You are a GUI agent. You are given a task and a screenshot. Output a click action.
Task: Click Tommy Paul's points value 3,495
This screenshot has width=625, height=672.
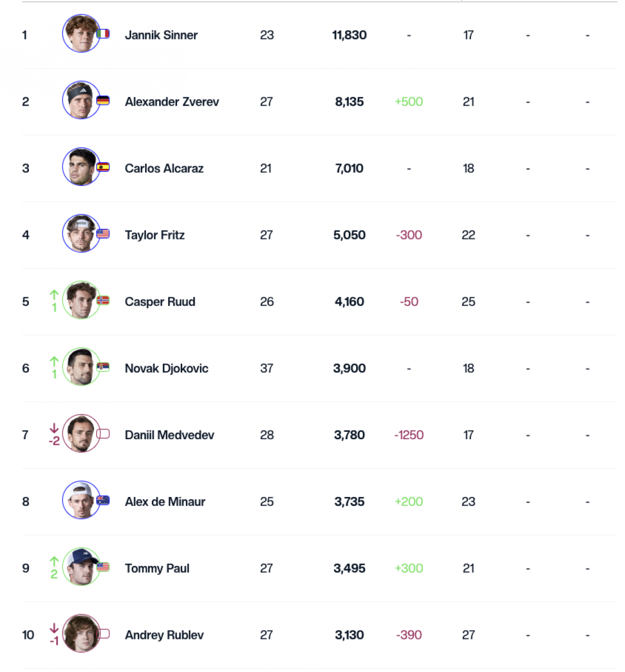click(349, 568)
